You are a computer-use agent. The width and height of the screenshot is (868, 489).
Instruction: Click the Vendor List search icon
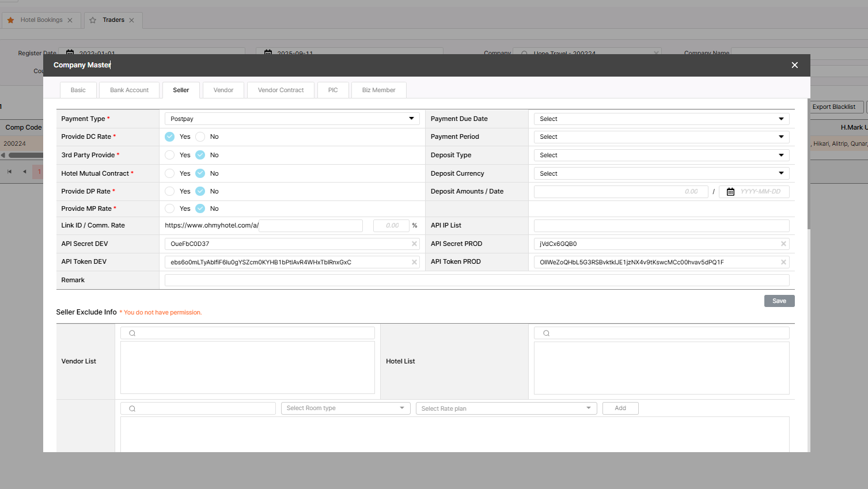[x=132, y=333]
